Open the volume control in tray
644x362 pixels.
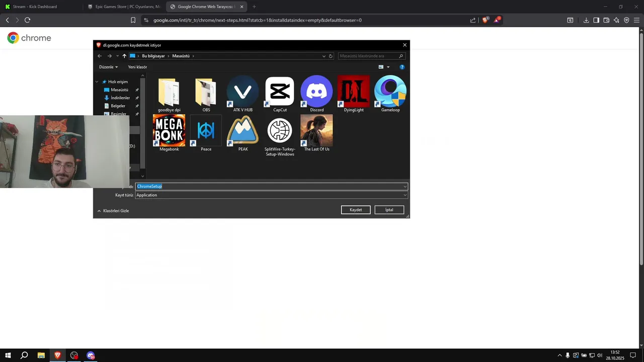coord(600,355)
